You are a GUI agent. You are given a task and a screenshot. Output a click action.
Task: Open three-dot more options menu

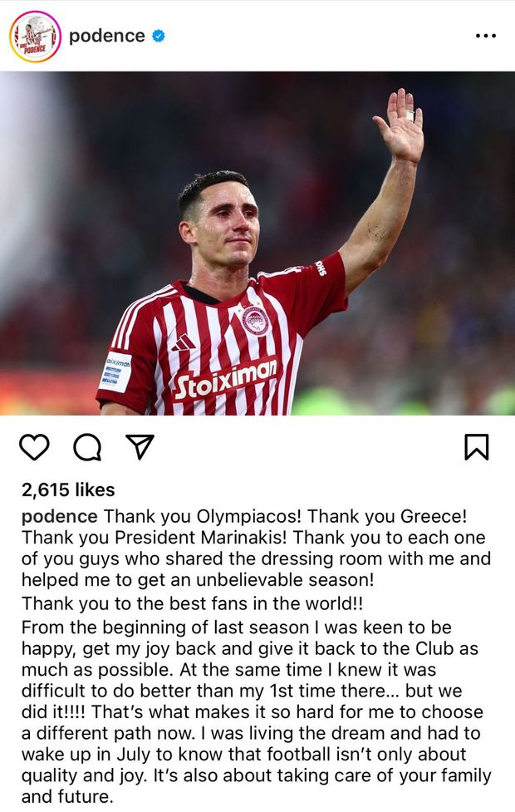tap(485, 36)
